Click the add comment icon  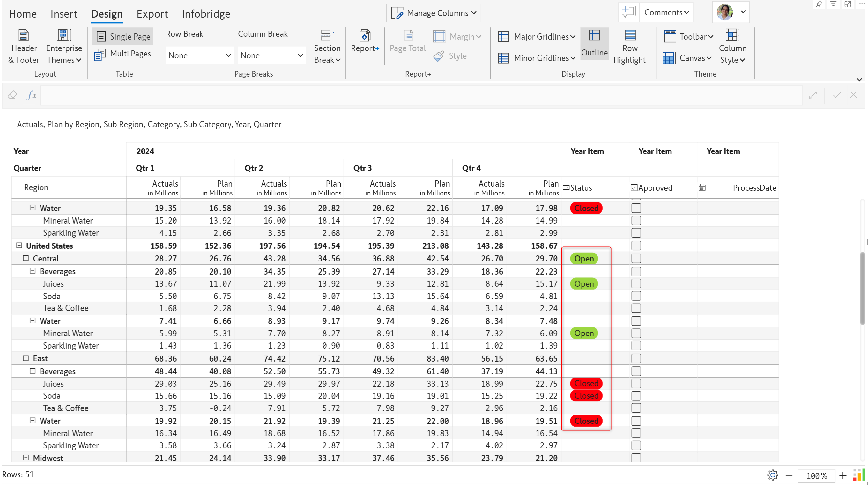(628, 12)
